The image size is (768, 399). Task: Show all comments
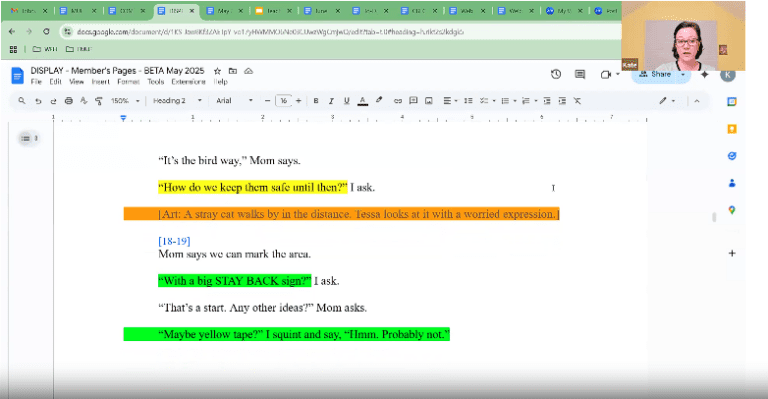580,74
